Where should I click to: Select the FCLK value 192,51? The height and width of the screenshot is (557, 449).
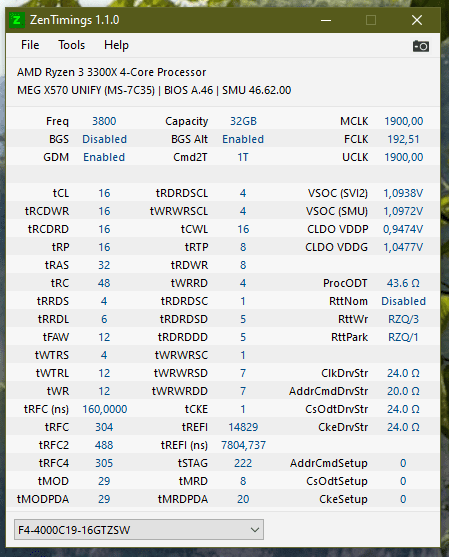click(x=403, y=139)
